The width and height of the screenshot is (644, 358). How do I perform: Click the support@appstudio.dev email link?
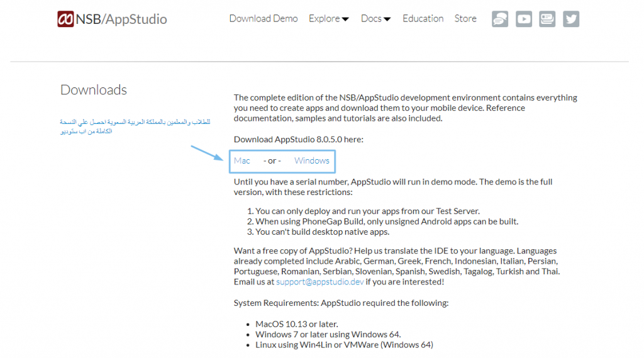[x=319, y=282]
